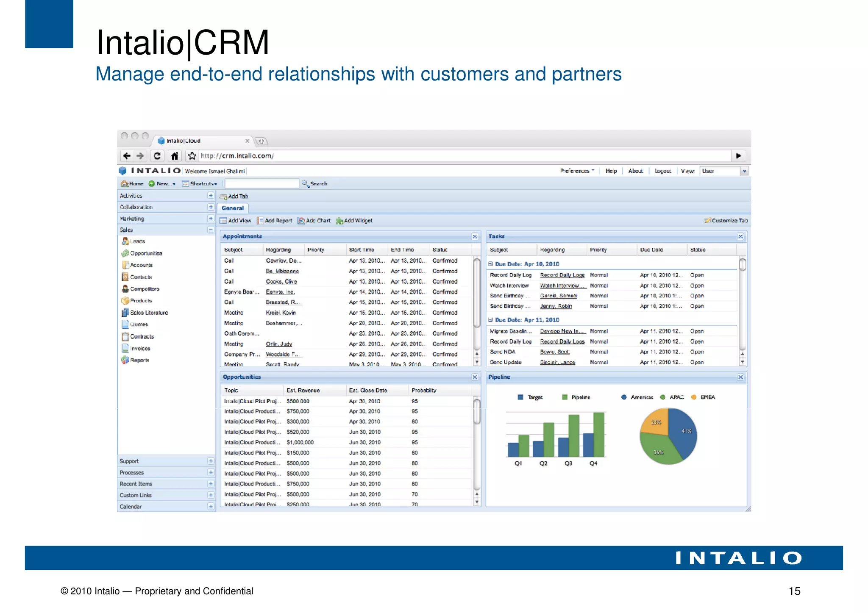
Task: Close the Pipeline widget
Action: [x=740, y=377]
